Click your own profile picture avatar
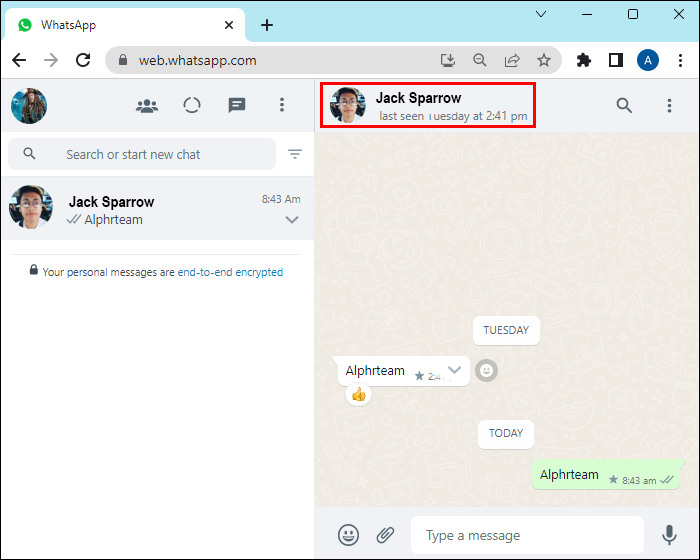 29,106
